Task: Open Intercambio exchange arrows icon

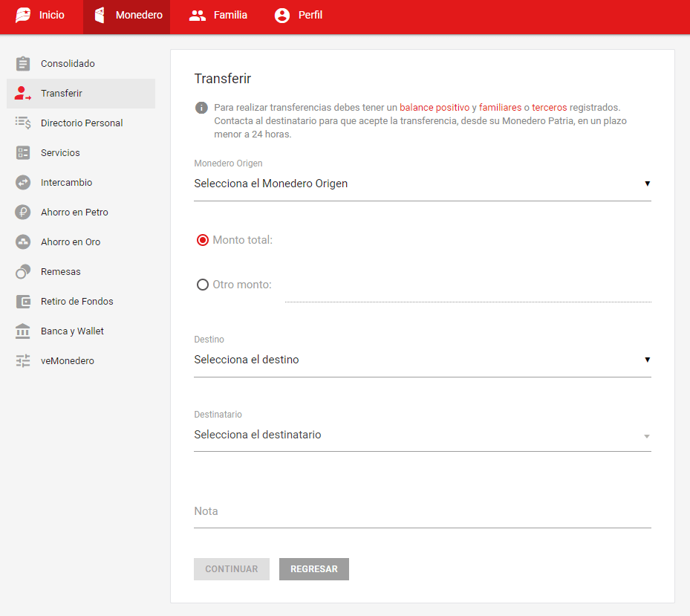Action: point(23,183)
